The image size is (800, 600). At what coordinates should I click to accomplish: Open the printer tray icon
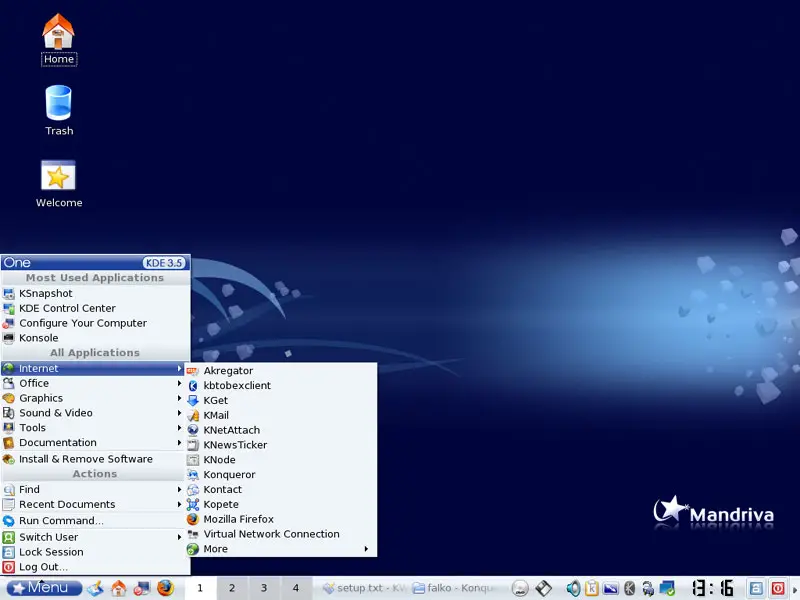(x=648, y=588)
